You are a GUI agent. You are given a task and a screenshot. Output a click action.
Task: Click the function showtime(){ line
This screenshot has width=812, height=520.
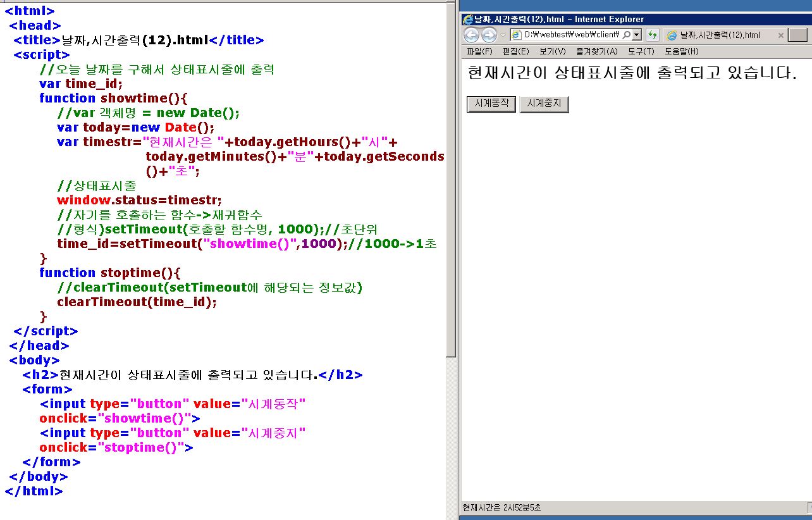[114, 98]
